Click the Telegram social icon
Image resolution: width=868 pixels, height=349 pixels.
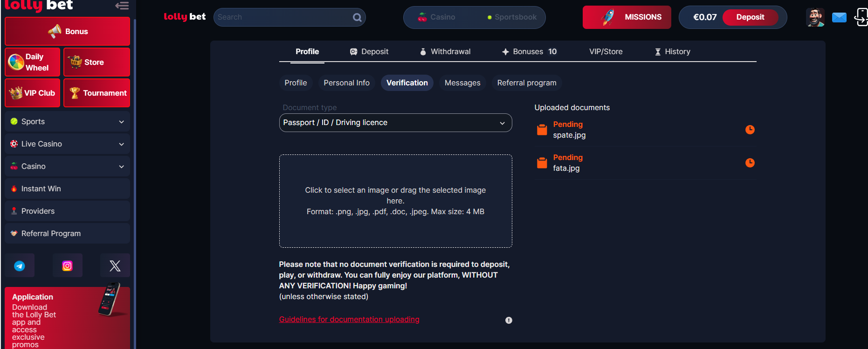pyautogui.click(x=20, y=266)
